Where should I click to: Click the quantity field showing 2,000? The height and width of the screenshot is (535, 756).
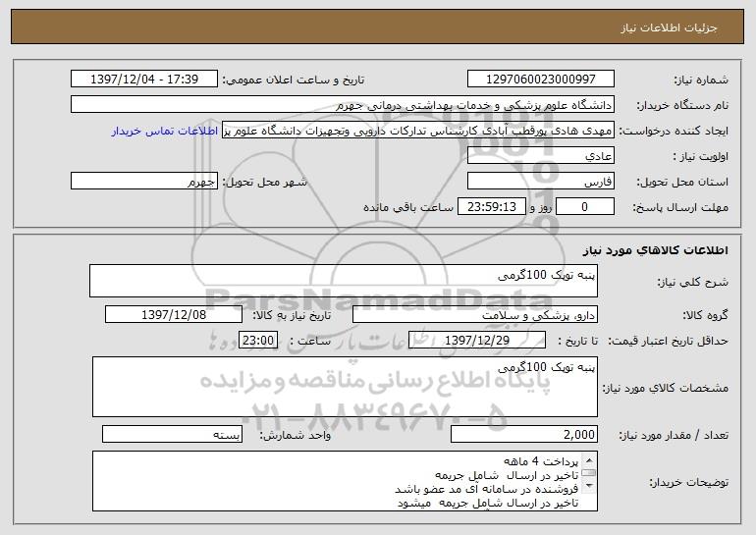tap(524, 434)
